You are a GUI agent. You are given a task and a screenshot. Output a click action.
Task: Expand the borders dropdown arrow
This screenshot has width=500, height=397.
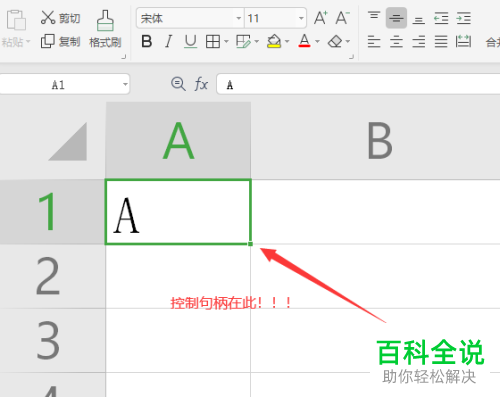click(x=226, y=42)
